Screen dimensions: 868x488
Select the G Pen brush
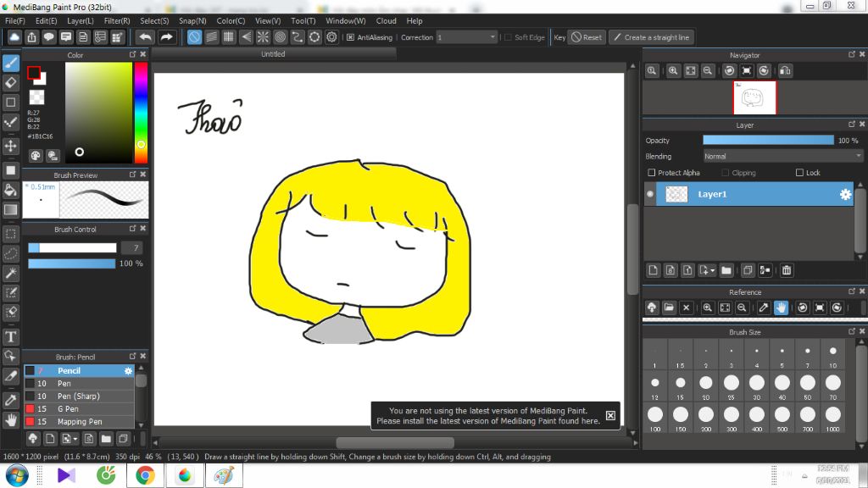click(x=79, y=409)
